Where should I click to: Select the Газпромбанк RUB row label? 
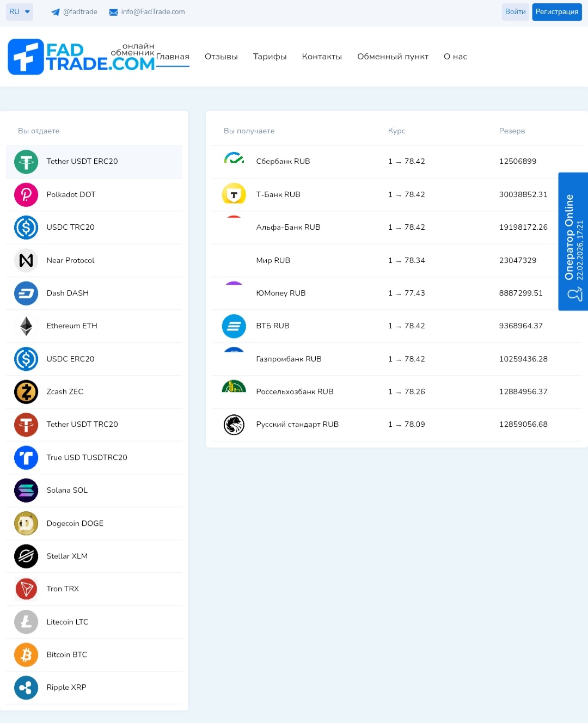pos(289,359)
